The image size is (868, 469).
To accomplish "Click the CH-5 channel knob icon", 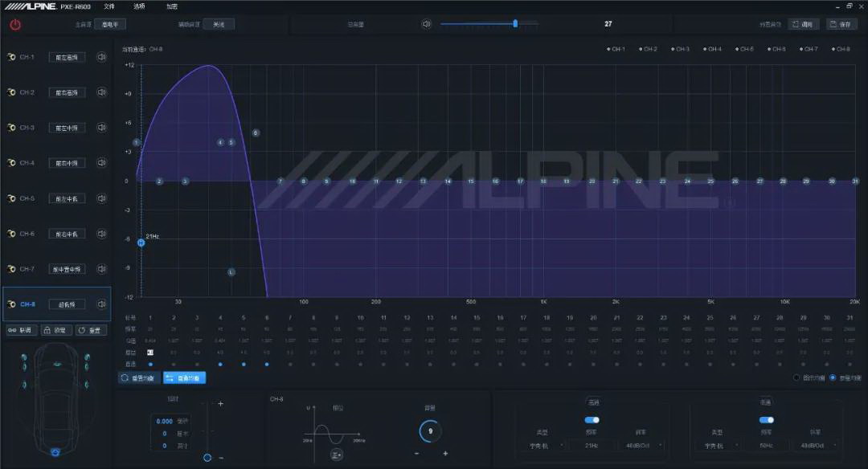I will [x=11, y=198].
